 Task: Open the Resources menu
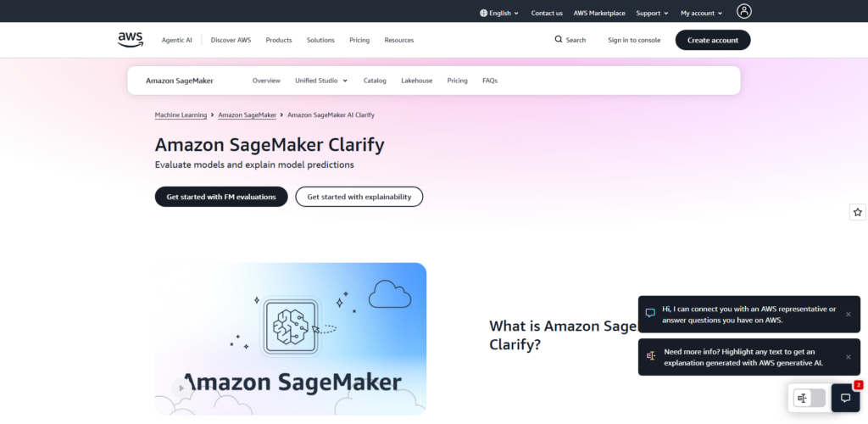(x=398, y=40)
